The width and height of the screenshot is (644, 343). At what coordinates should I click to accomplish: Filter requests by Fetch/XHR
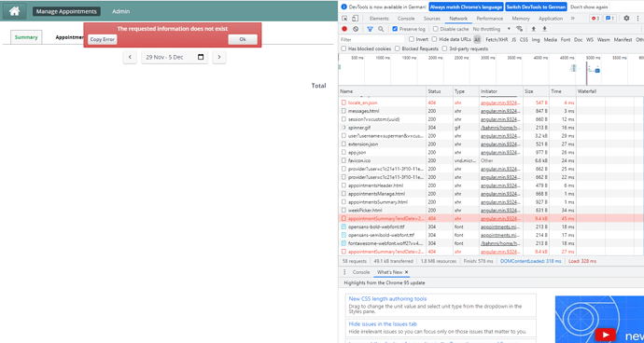click(497, 39)
